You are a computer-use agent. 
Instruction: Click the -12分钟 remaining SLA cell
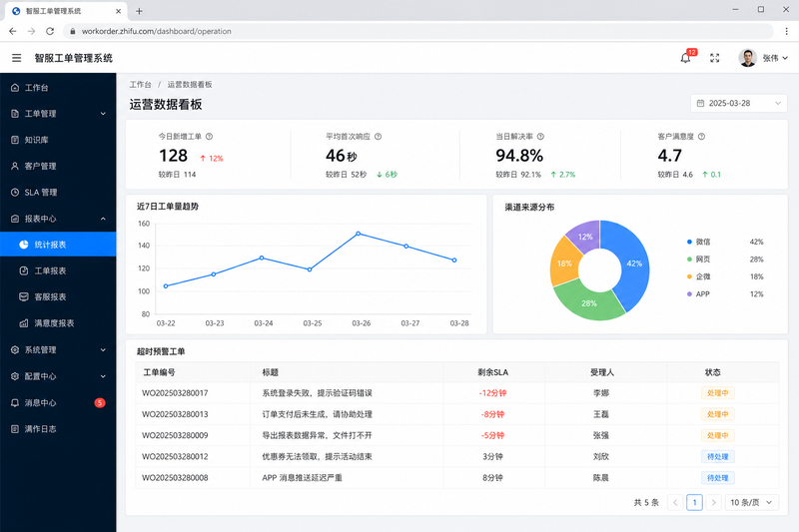[492, 393]
